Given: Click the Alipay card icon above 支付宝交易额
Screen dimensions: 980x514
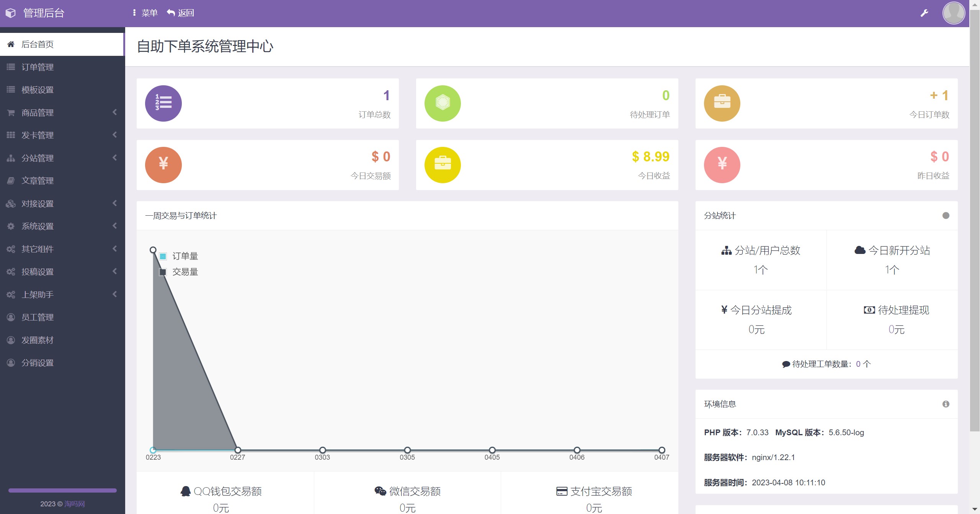Looking at the screenshot, I should (x=562, y=491).
